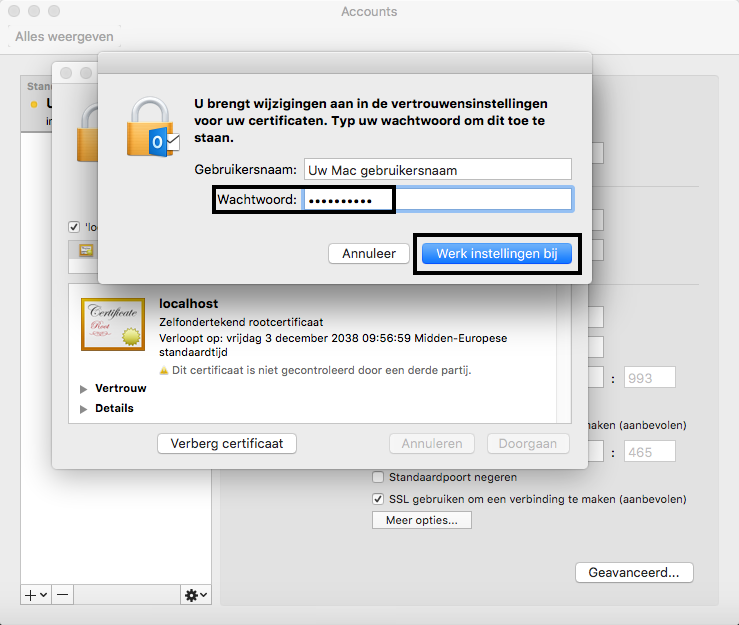Click the Outlook padlock icon in the password dialog
Viewport: 739px width, 625px height.
click(x=150, y=128)
